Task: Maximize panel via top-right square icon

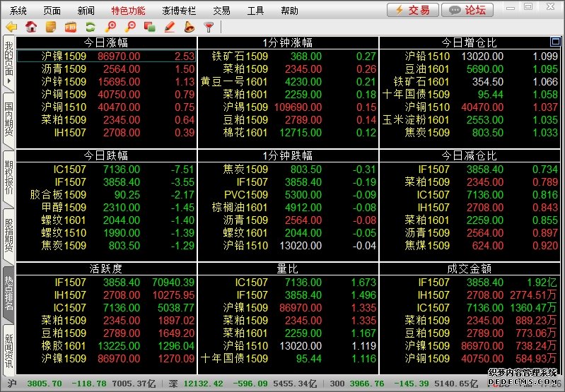Action: pyautogui.click(x=555, y=42)
